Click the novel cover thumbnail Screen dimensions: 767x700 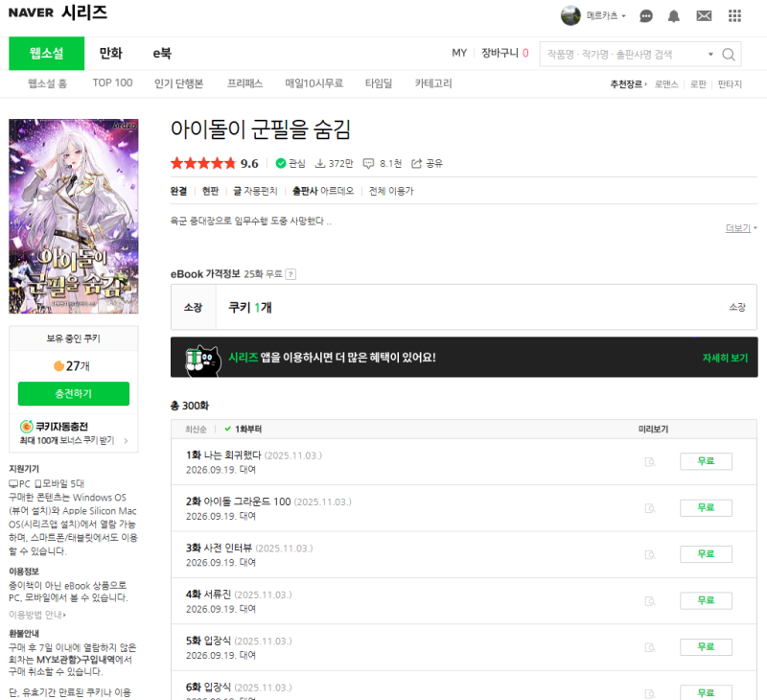tap(74, 216)
